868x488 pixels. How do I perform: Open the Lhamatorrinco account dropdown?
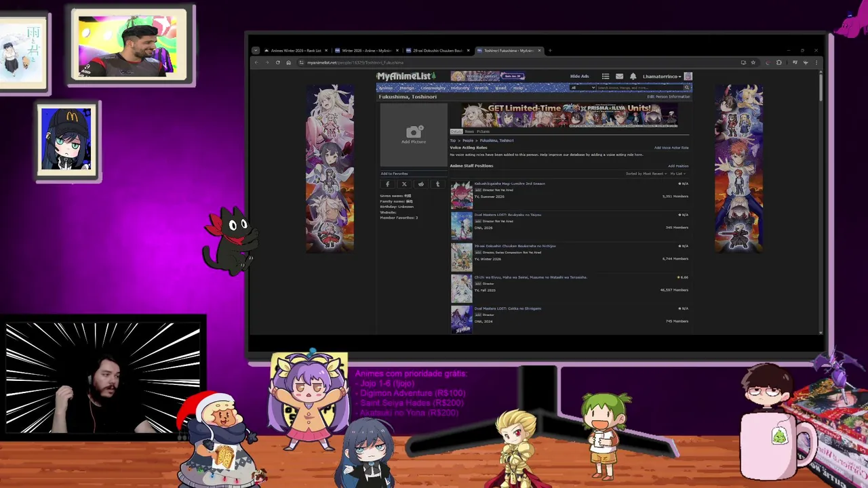pyautogui.click(x=662, y=77)
